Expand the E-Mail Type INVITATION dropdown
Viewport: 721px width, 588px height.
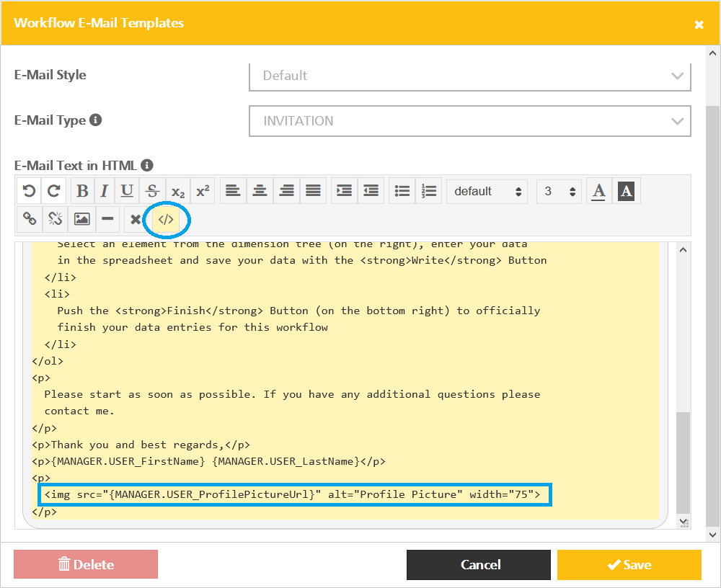469,121
